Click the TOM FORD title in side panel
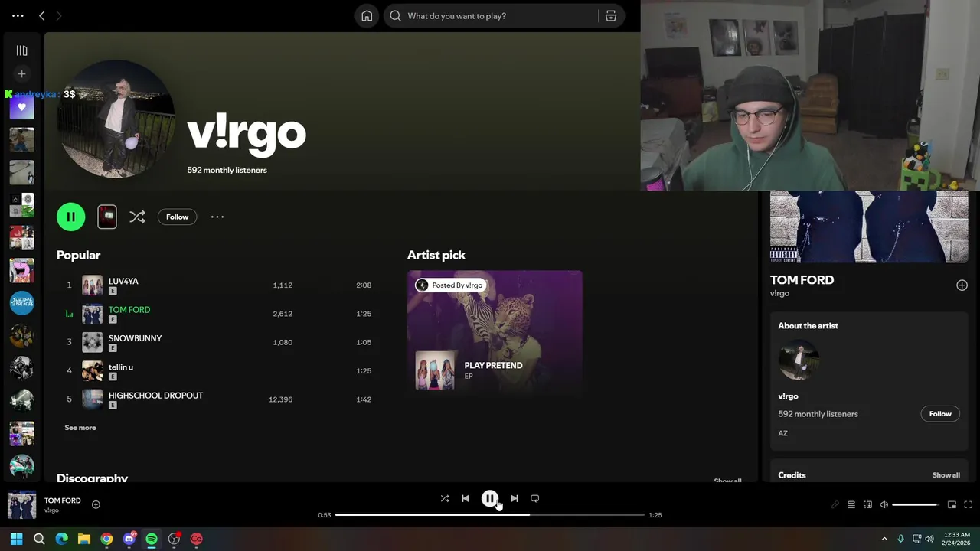The width and height of the screenshot is (980, 551). tap(802, 280)
